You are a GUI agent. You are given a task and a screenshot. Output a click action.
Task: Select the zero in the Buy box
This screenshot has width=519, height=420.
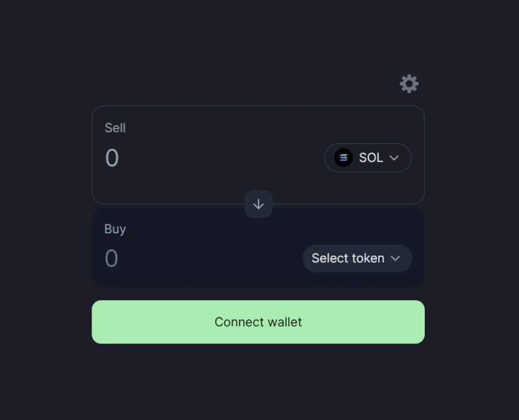pyautogui.click(x=112, y=258)
